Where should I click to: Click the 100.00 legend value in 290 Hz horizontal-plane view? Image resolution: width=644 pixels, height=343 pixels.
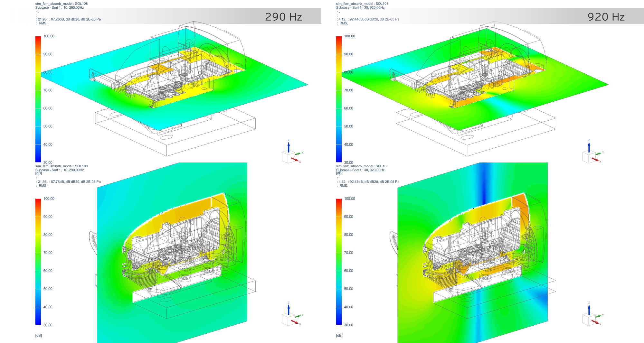point(49,36)
